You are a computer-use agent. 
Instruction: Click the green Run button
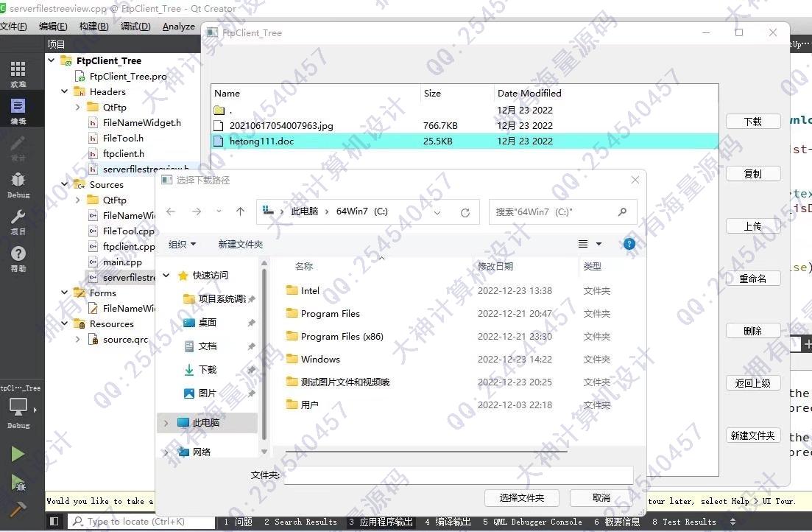click(18, 454)
